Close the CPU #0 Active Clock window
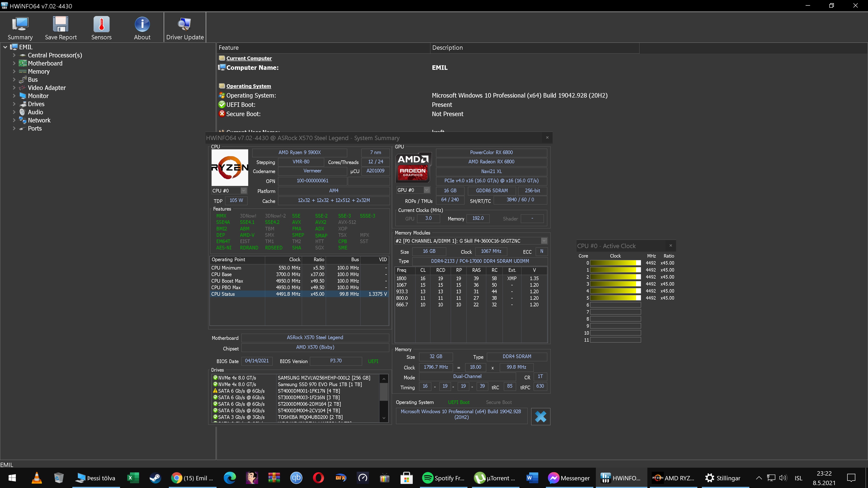The height and width of the screenshot is (488, 868). point(670,246)
